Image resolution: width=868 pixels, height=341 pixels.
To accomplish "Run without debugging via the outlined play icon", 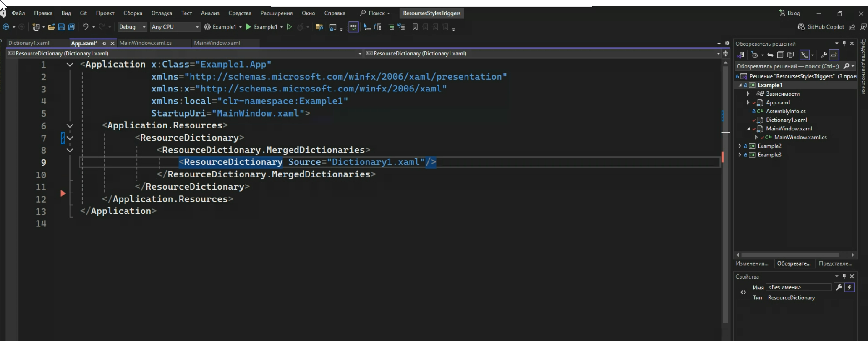I will coord(289,27).
